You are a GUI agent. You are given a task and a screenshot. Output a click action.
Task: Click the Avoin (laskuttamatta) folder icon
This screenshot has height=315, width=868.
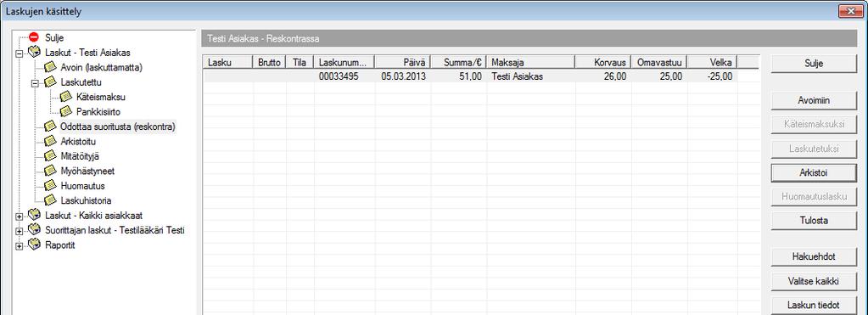[50, 68]
